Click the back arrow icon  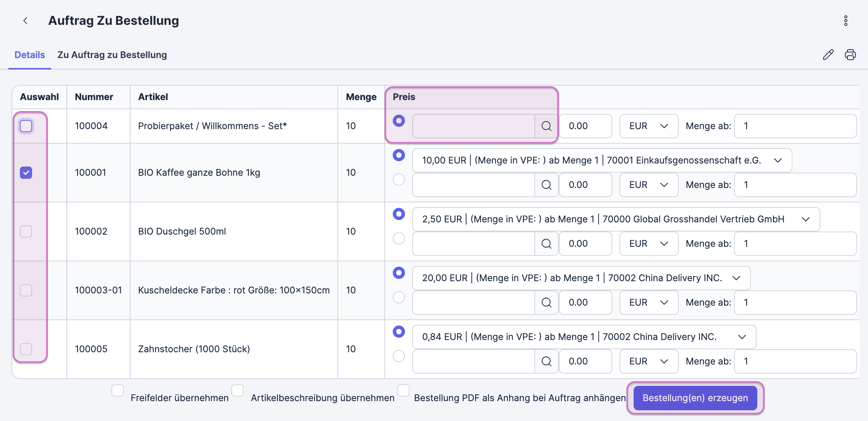coord(25,21)
